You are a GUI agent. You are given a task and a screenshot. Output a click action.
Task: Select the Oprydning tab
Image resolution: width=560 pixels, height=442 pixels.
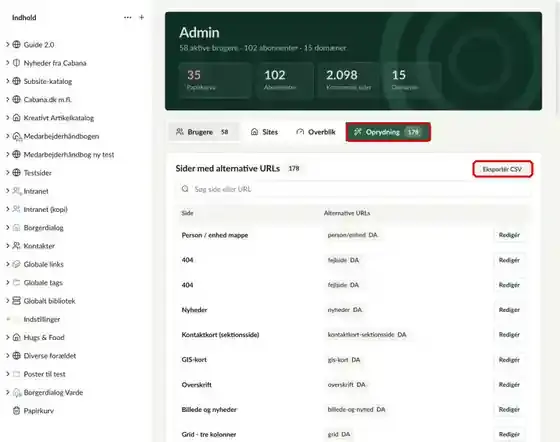(x=388, y=132)
